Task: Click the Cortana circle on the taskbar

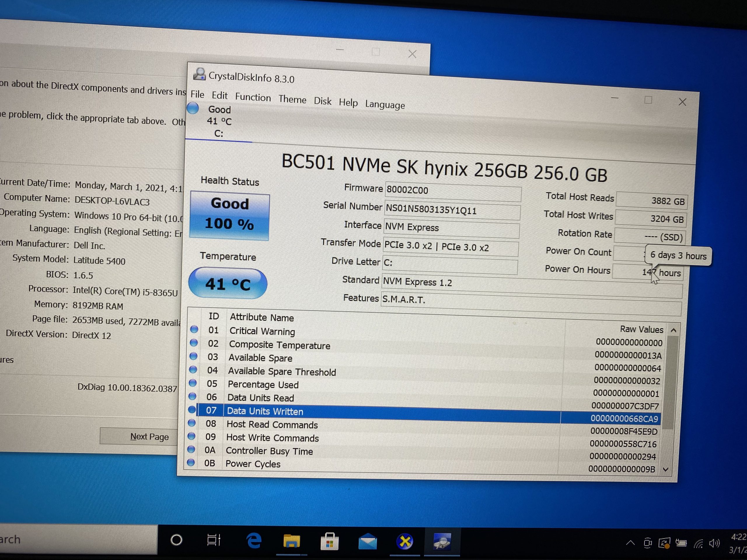Action: pyautogui.click(x=176, y=540)
